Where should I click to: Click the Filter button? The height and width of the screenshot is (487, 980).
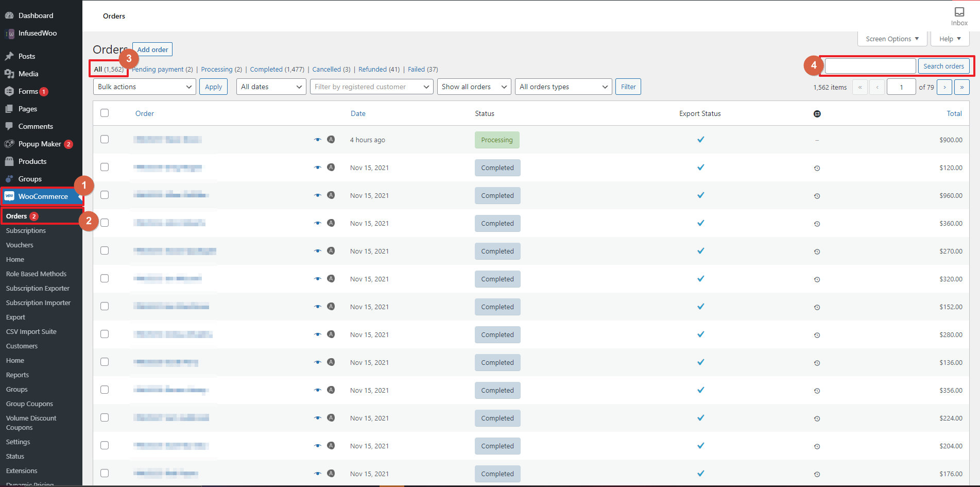(628, 87)
